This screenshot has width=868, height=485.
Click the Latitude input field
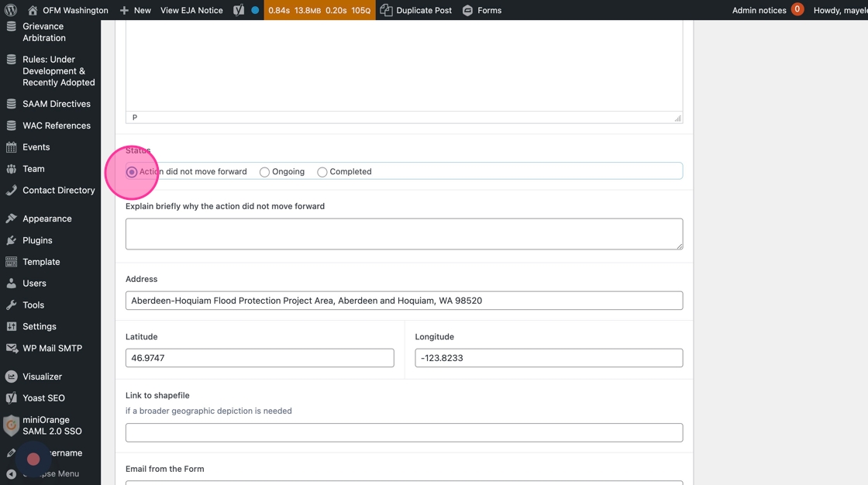[x=260, y=358]
